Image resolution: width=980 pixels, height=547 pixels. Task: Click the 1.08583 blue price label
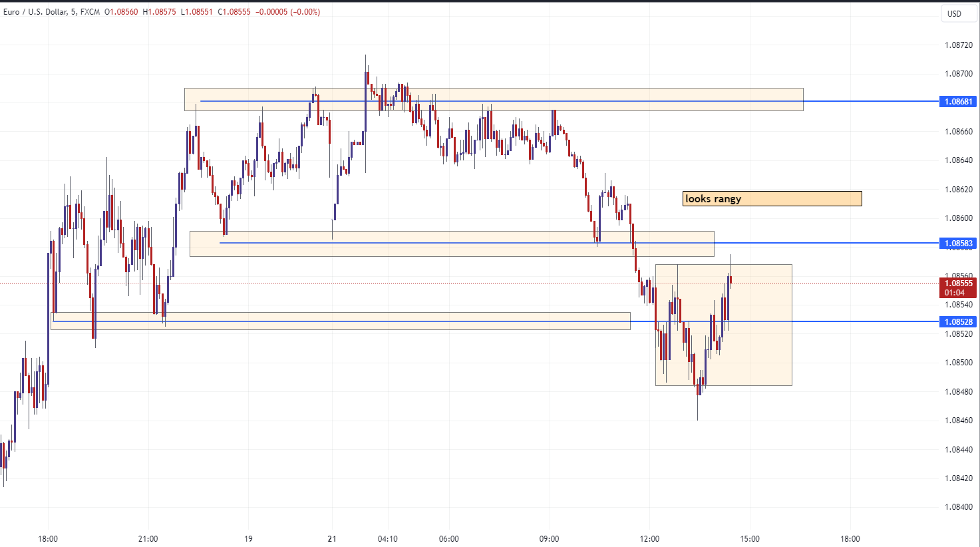[x=958, y=244]
